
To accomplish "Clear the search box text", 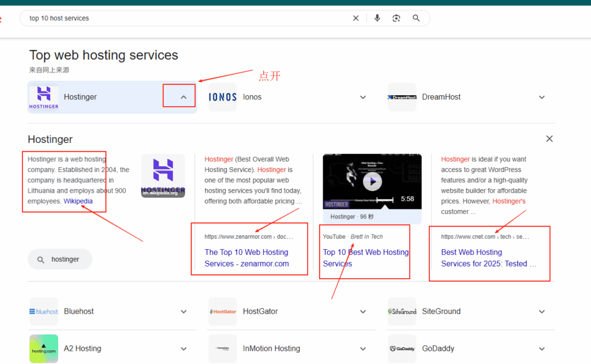I will 356,18.
